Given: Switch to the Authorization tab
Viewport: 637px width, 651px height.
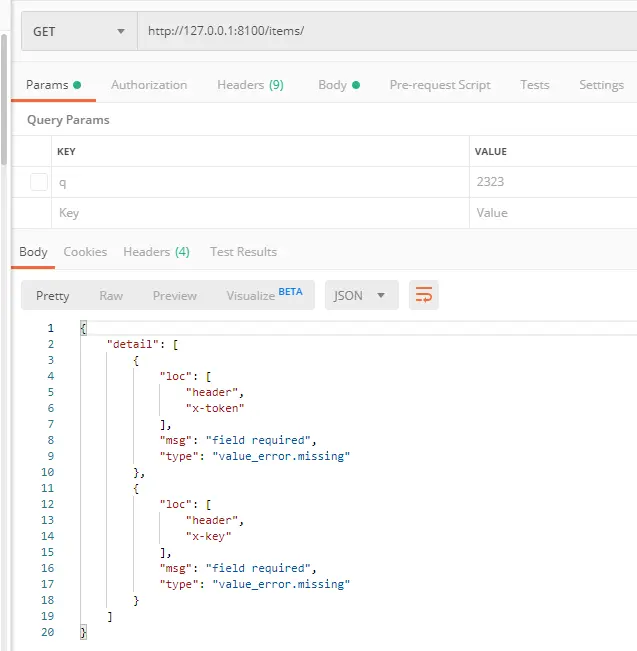Looking at the screenshot, I should [149, 85].
